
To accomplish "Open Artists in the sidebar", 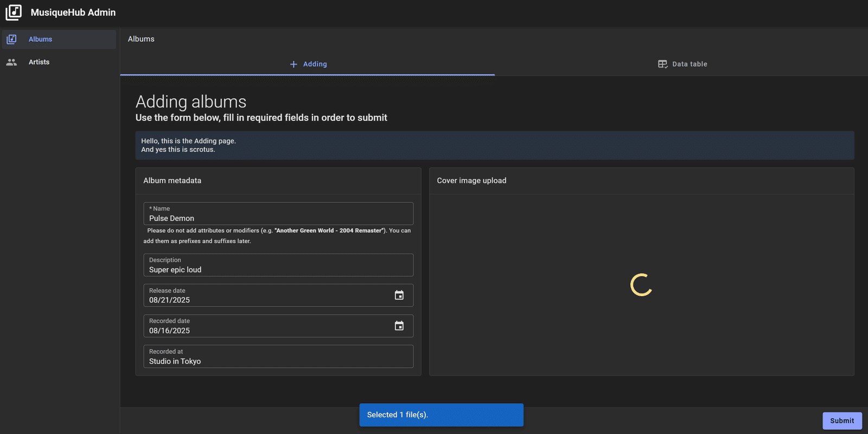I will tap(59, 62).
